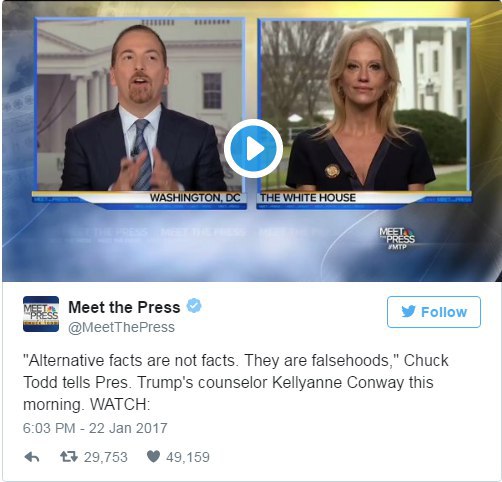Click the Twitter bird in Follow button

point(408,312)
